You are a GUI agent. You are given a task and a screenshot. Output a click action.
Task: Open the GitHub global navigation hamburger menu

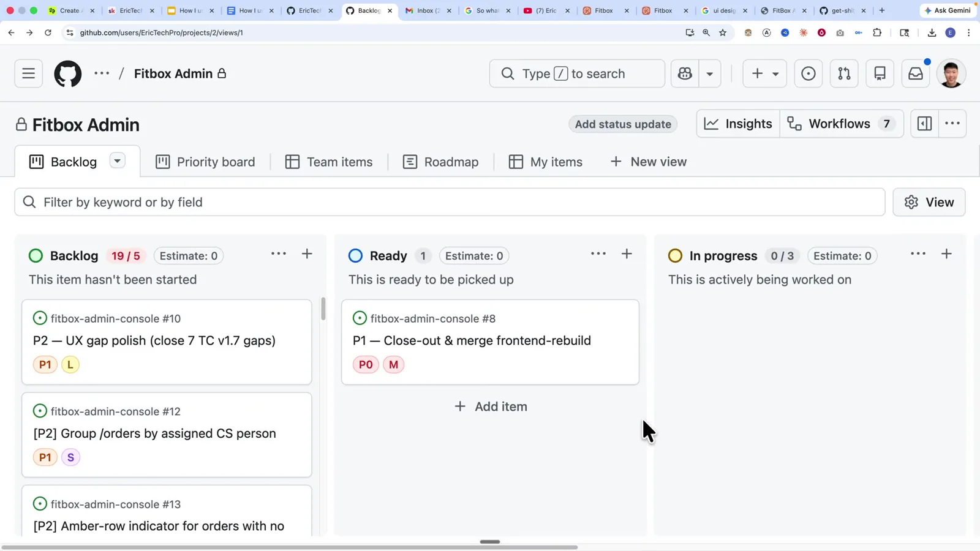(28, 73)
